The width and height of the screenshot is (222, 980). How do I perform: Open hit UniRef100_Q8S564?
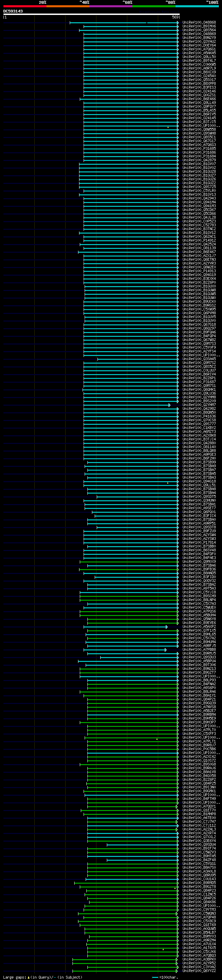[199, 30]
